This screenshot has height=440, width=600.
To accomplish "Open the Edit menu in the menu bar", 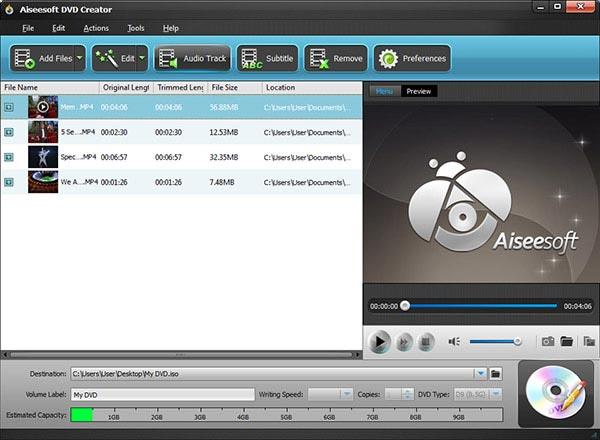I will 59,28.
